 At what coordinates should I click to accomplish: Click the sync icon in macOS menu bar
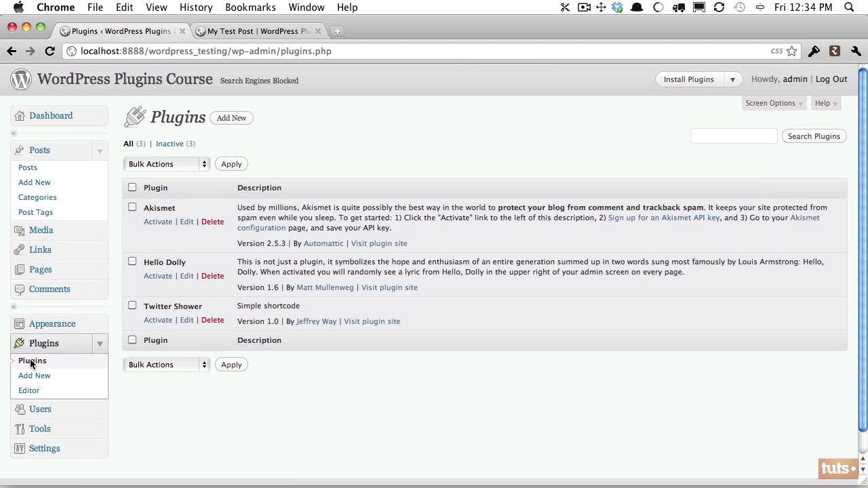point(719,7)
